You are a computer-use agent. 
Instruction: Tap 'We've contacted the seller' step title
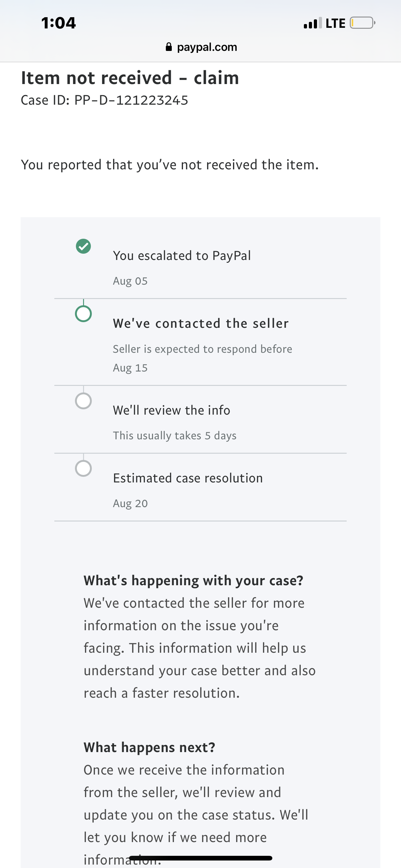(201, 323)
